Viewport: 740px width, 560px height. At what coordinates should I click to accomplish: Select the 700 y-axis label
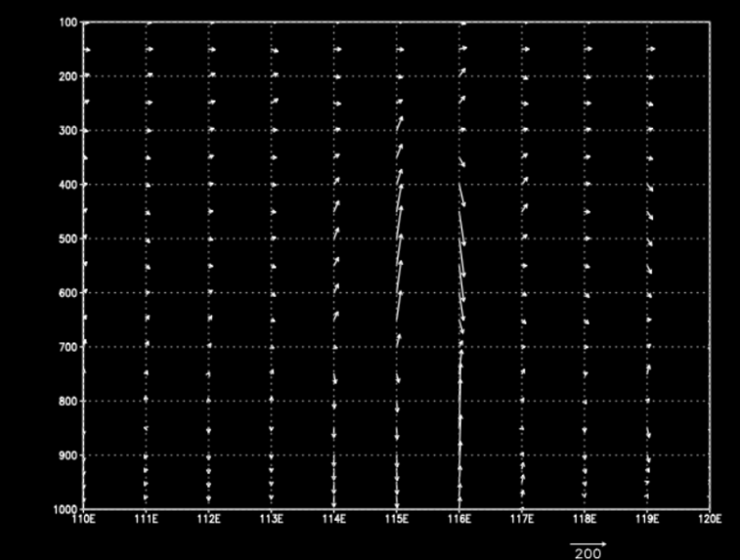coord(67,347)
